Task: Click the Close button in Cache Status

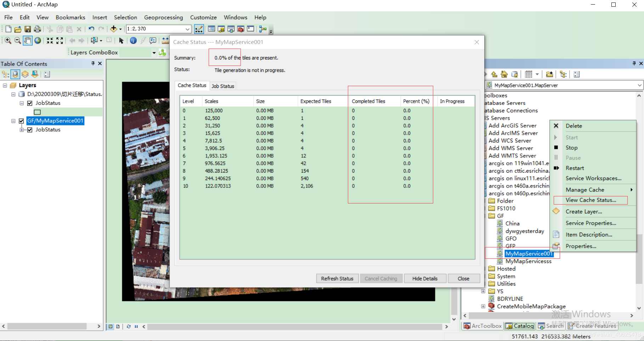Action: [x=463, y=279]
